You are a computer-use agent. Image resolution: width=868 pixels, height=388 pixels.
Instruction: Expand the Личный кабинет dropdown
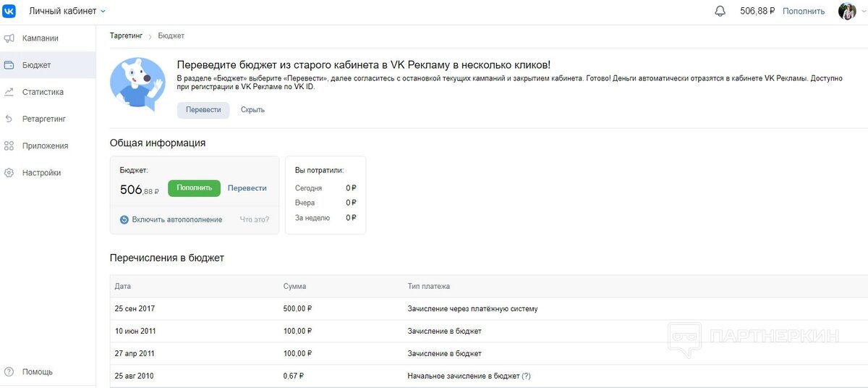pos(67,11)
